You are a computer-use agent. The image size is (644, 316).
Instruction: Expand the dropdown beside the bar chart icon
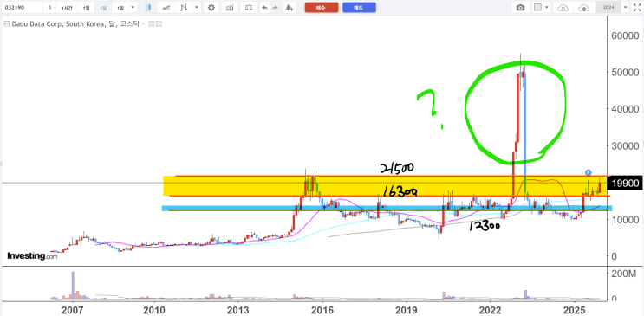[x=197, y=8]
